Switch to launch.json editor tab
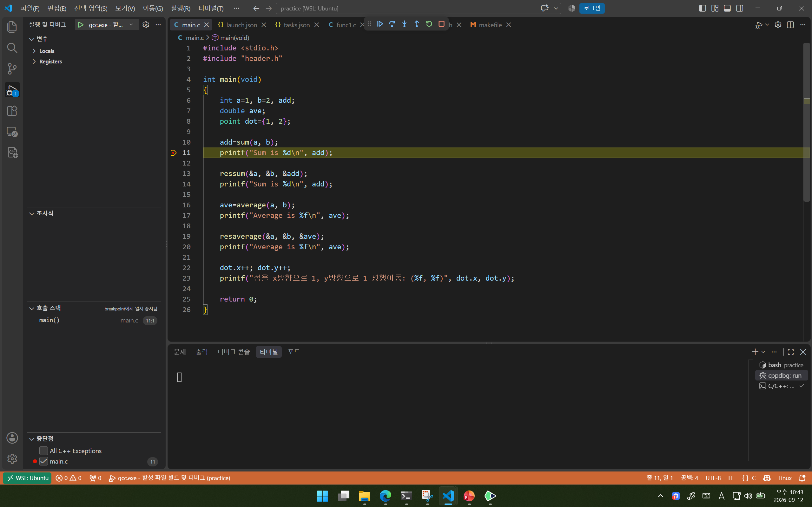The height and width of the screenshot is (507, 812). [241, 25]
